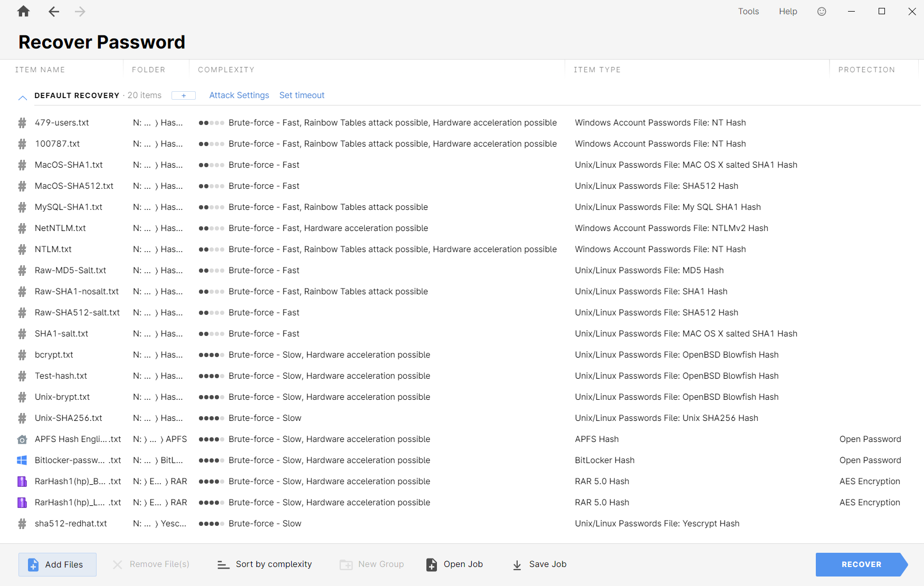This screenshot has width=924, height=586.
Task: Click the blue Recover button
Action: click(861, 564)
